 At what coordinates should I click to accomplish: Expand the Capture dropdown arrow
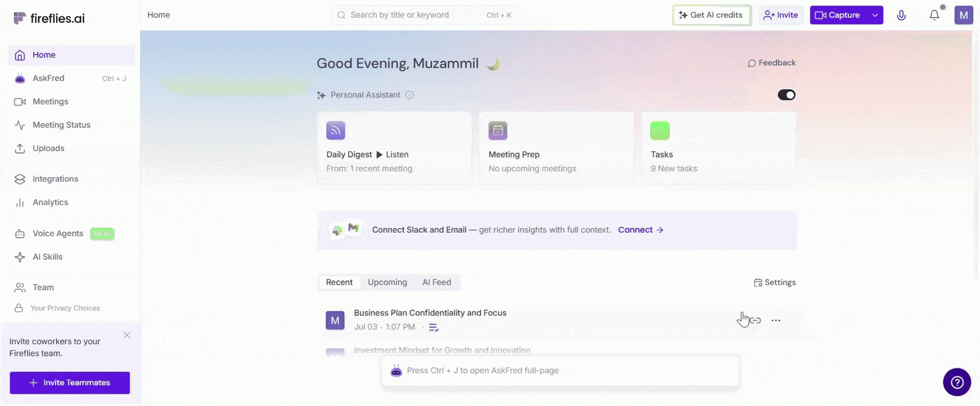click(875, 15)
